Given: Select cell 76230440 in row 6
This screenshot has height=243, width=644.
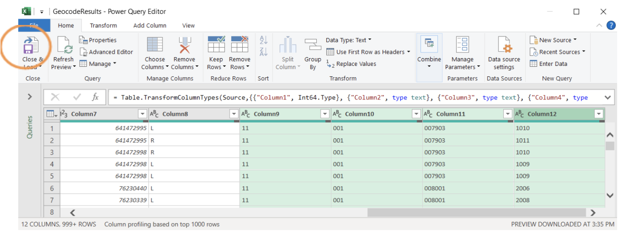Looking at the screenshot, I should (104, 188).
